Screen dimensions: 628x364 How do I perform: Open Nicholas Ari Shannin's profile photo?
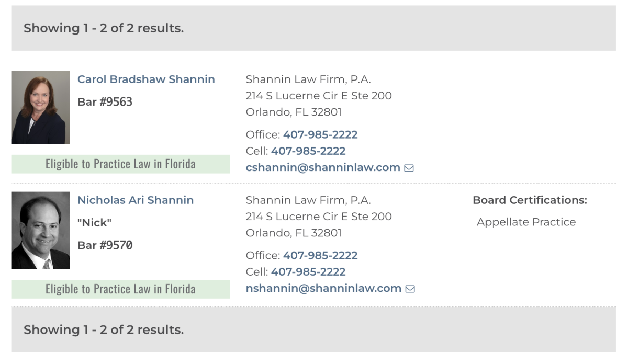click(40, 231)
